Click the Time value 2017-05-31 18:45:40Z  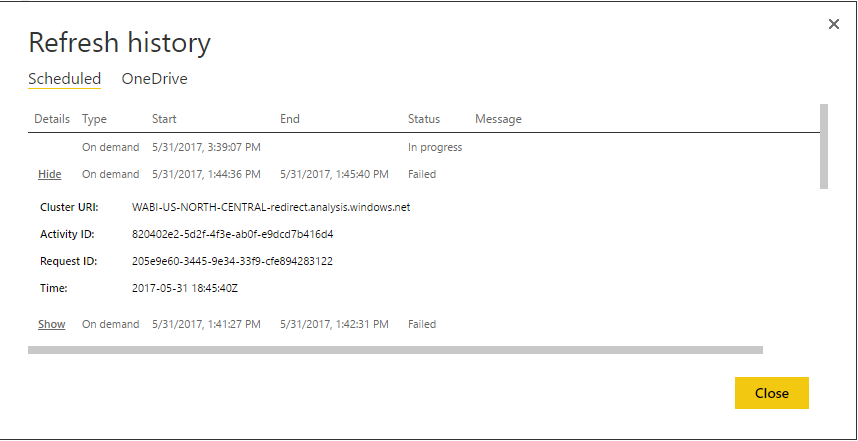click(x=185, y=289)
